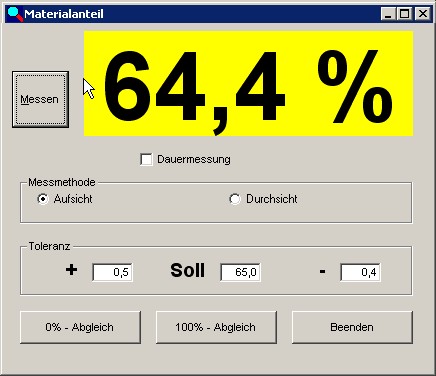Focus the plus tolerance field showing 0,5

pyautogui.click(x=113, y=272)
